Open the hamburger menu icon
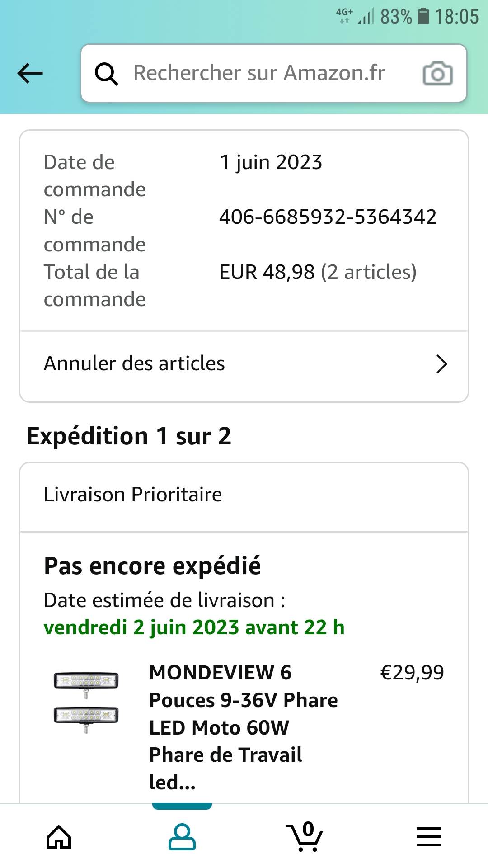Viewport: 488px width, 868px height. pyautogui.click(x=428, y=837)
